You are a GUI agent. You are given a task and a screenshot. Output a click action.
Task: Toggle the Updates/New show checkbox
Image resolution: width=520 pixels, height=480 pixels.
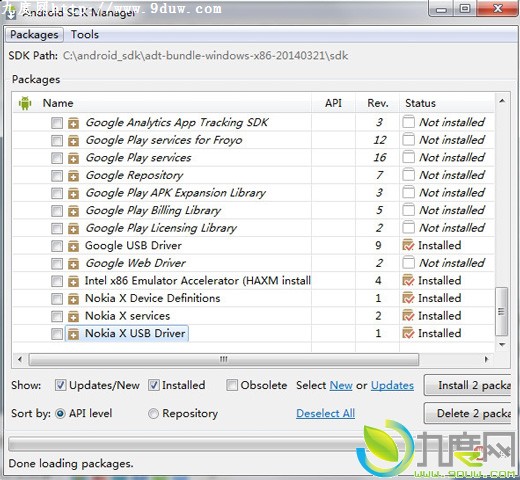tap(60, 385)
